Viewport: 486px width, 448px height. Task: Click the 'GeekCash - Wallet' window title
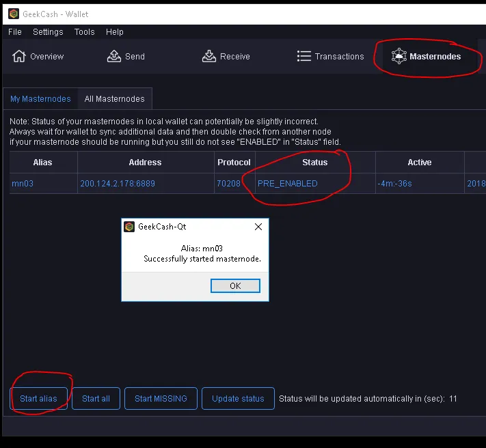pos(55,14)
